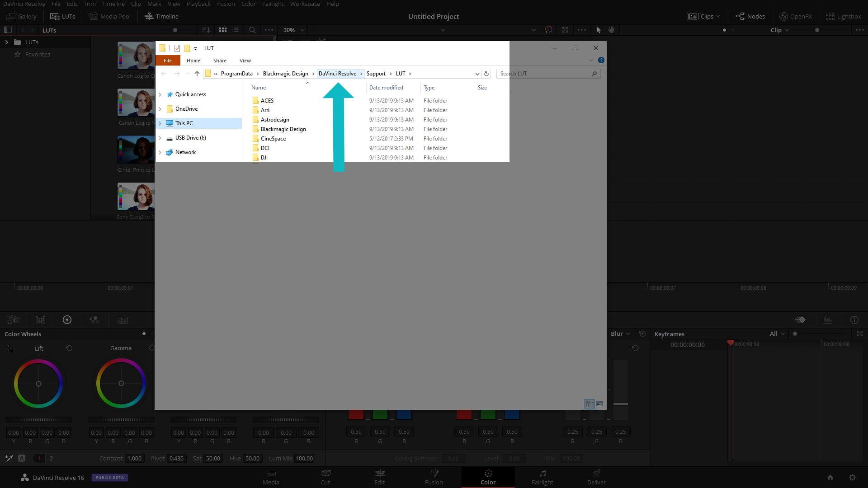Show the Media Pool
The image size is (868, 488).
[x=109, y=16]
